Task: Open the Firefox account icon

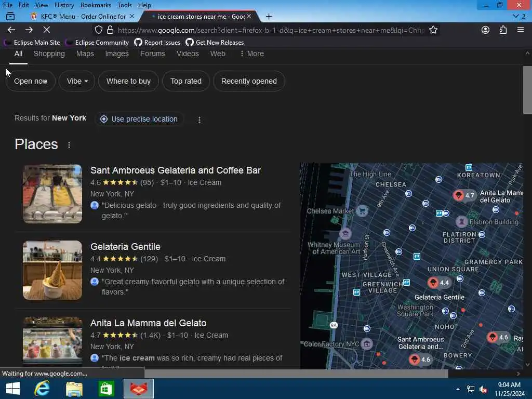Action: [486, 30]
